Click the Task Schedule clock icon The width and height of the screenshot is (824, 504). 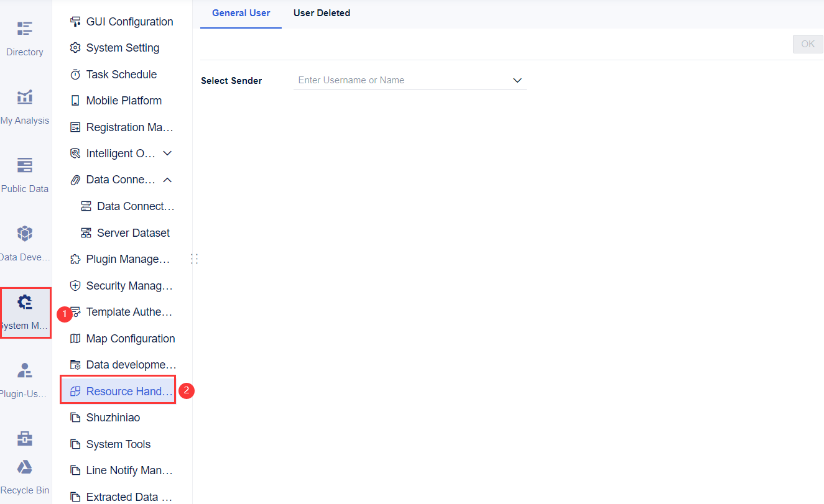pos(75,74)
